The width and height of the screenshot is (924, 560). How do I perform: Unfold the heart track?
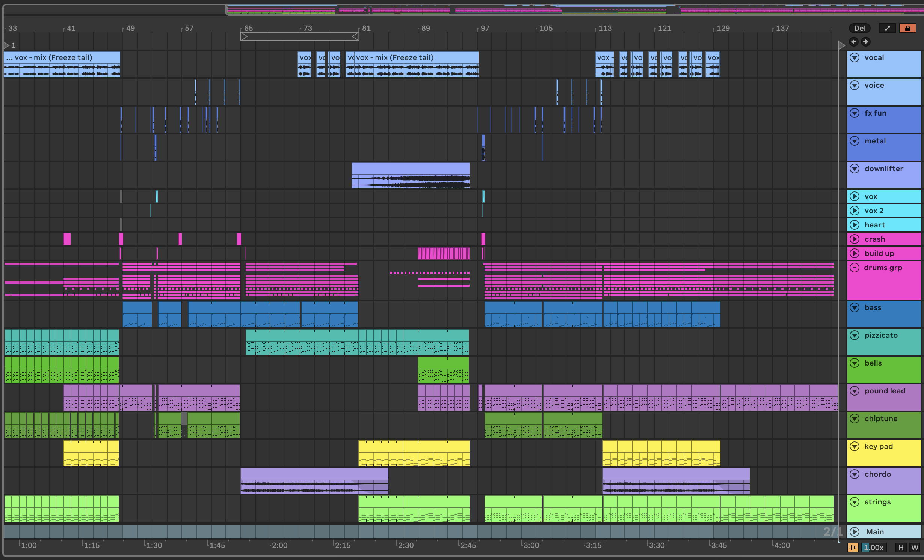click(855, 225)
